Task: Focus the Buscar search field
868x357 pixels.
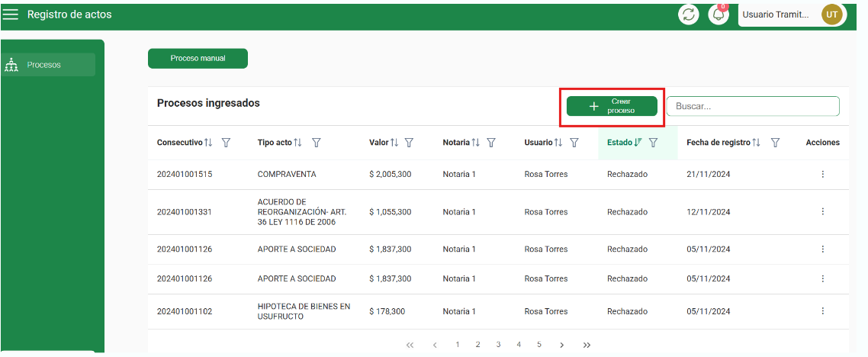Action: click(753, 106)
